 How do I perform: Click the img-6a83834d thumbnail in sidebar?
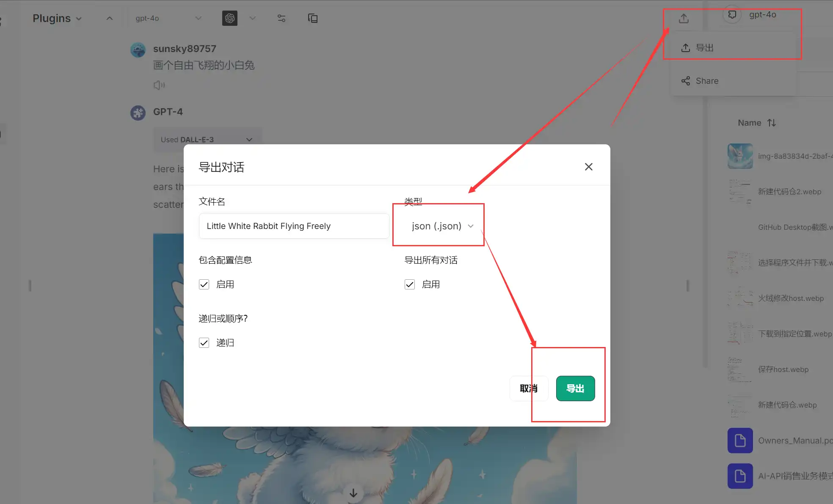click(x=739, y=156)
